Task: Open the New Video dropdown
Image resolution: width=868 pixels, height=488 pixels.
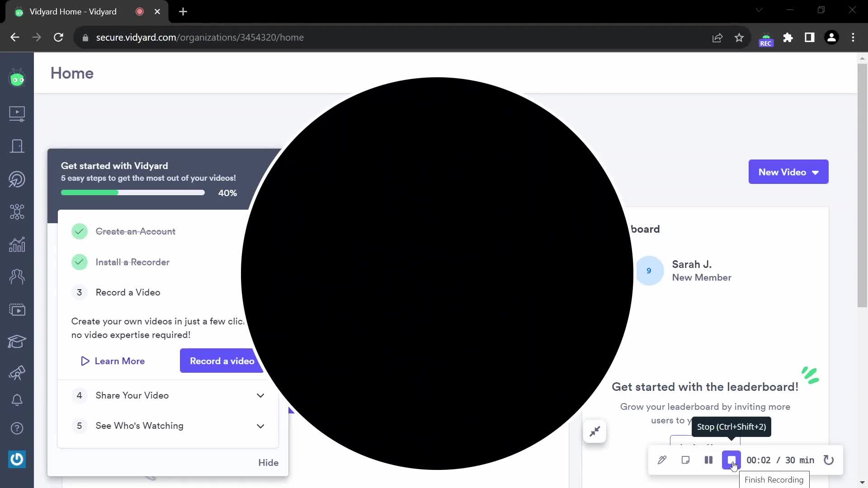Action: tap(788, 172)
